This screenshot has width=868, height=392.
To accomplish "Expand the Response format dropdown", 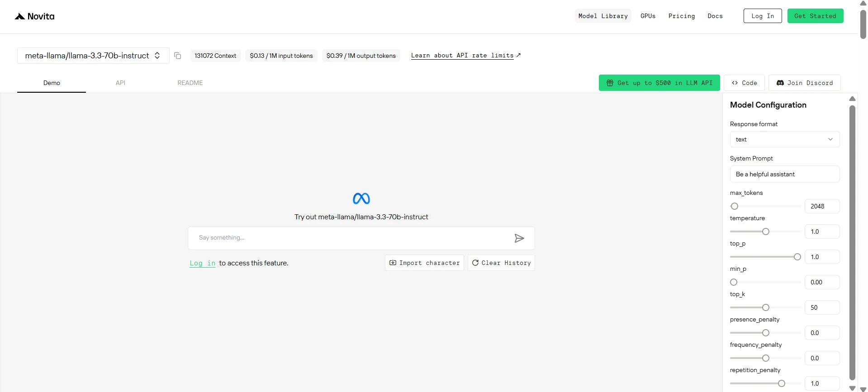I will tap(785, 139).
